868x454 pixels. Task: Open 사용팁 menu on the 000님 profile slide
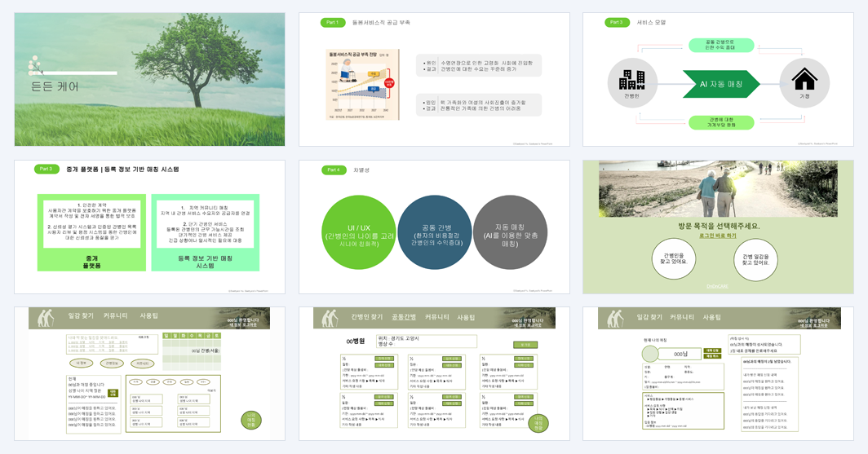[712, 317]
